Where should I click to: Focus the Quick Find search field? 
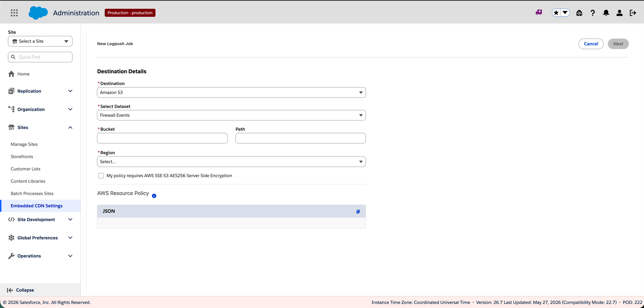(40, 57)
